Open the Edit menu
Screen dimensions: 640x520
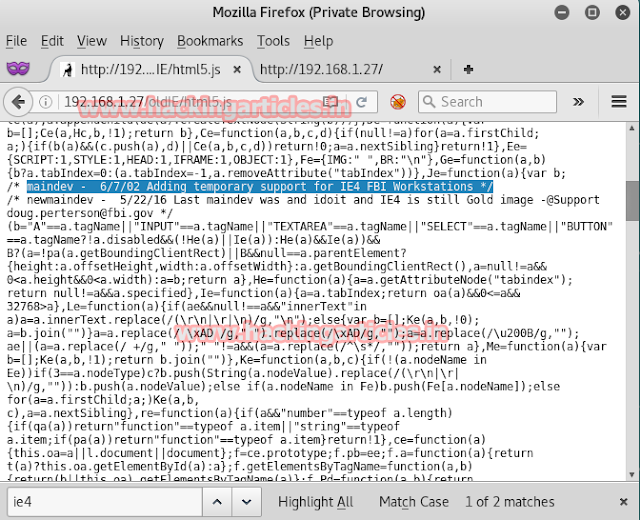(52, 41)
